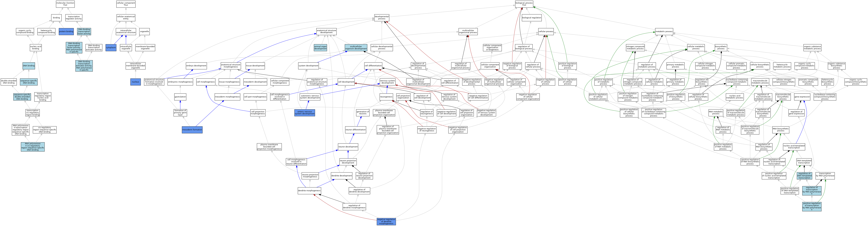Screen dimensions: 868x226
Task: Click the 'molecular_function Tlx2' root node
Action: coord(65,4)
